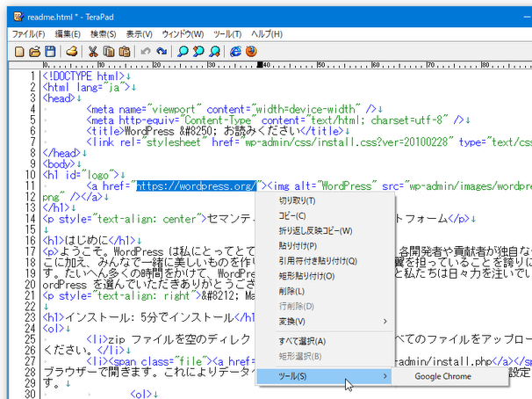
Task: Select 引用符付き貼り付け(Q) context entry
Action: coord(326,261)
